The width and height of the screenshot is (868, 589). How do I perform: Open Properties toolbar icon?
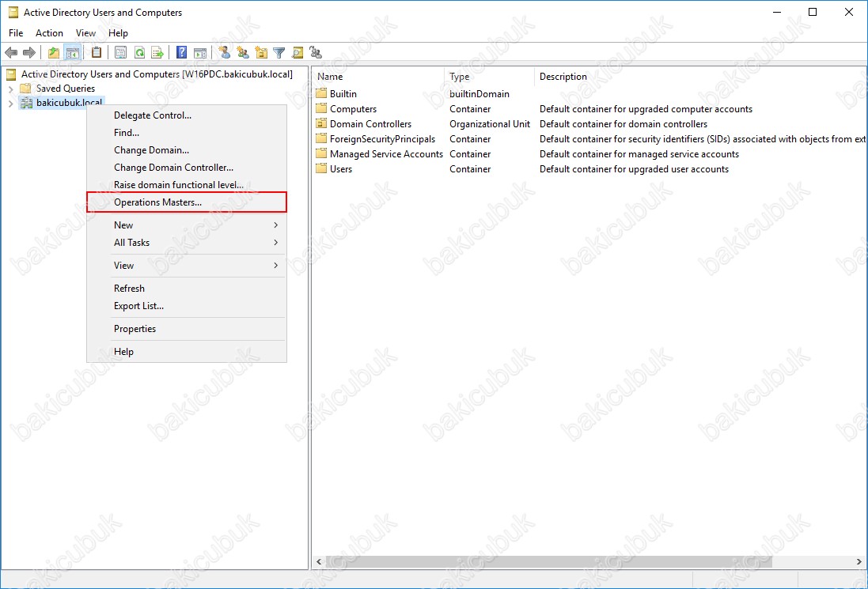120,52
